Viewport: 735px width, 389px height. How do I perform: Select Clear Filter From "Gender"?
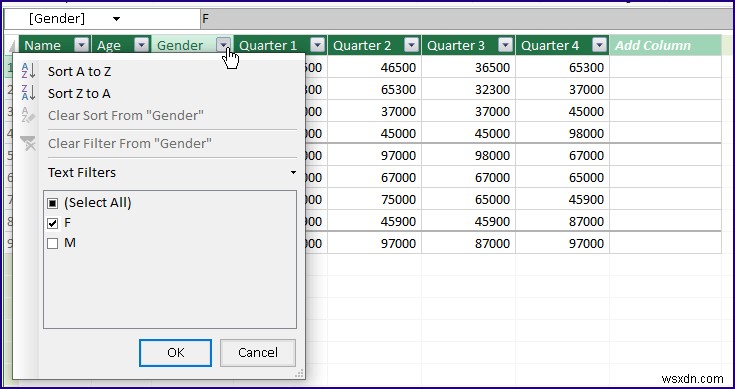tap(130, 143)
